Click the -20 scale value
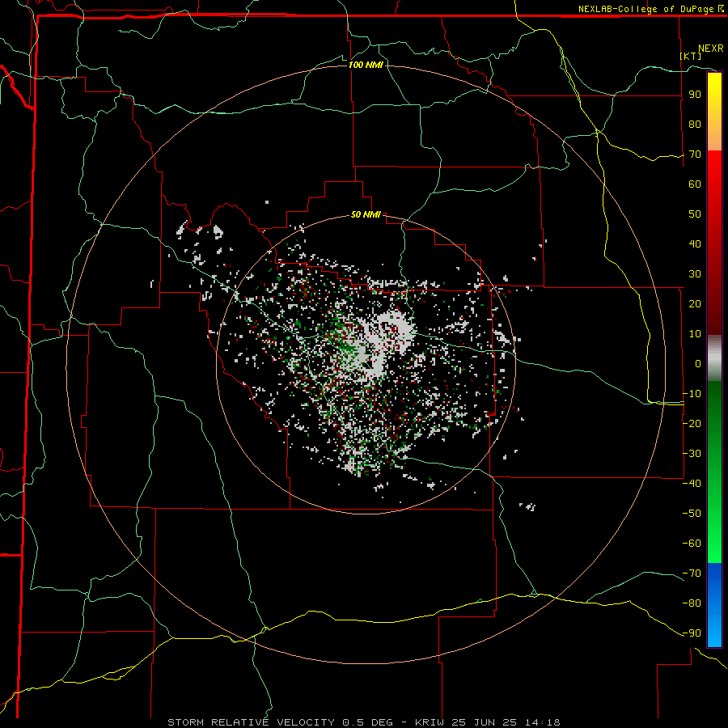 pyautogui.click(x=692, y=423)
